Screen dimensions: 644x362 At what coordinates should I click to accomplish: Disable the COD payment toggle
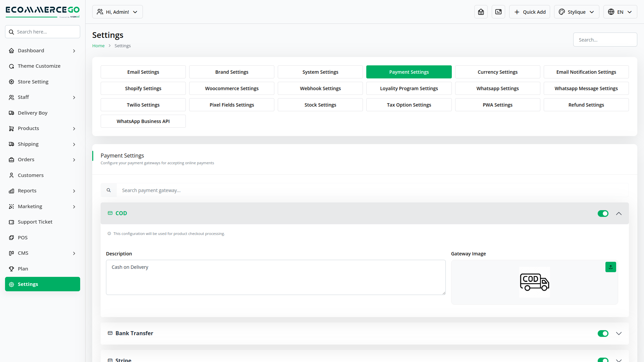pyautogui.click(x=603, y=214)
